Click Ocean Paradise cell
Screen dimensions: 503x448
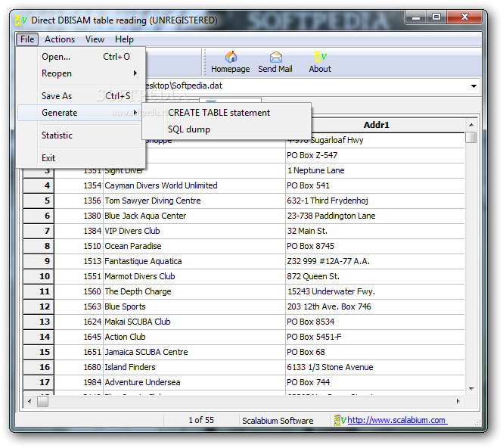click(x=194, y=246)
